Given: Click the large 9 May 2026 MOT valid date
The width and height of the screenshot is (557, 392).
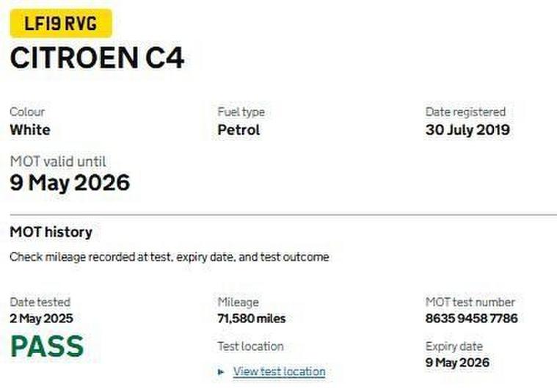Looking at the screenshot, I should [x=70, y=182].
